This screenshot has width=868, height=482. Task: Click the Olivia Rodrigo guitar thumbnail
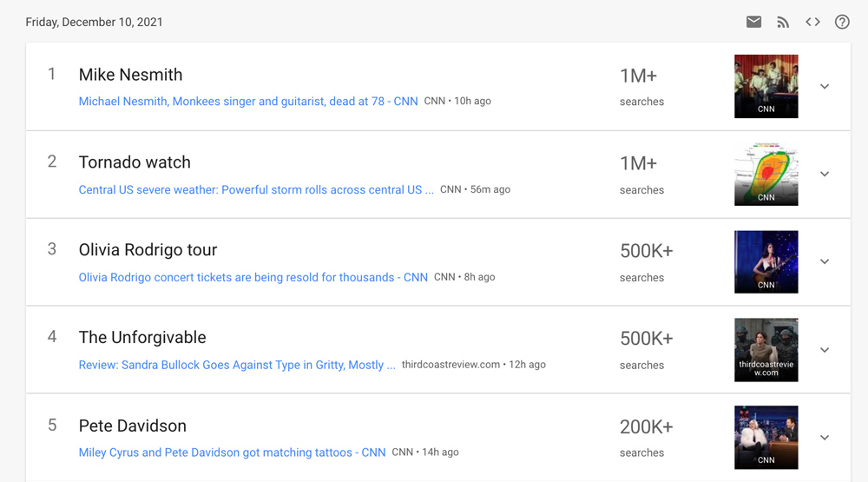point(766,261)
